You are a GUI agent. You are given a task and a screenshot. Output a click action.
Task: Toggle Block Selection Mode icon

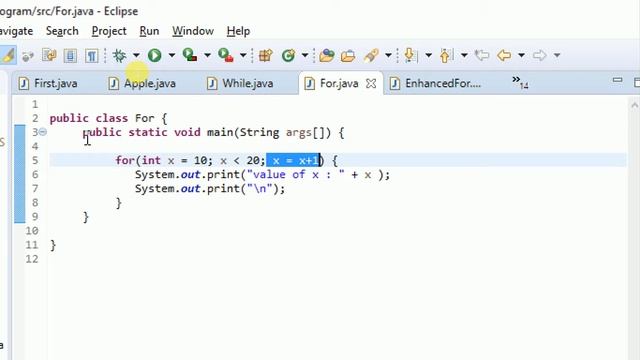[70, 55]
